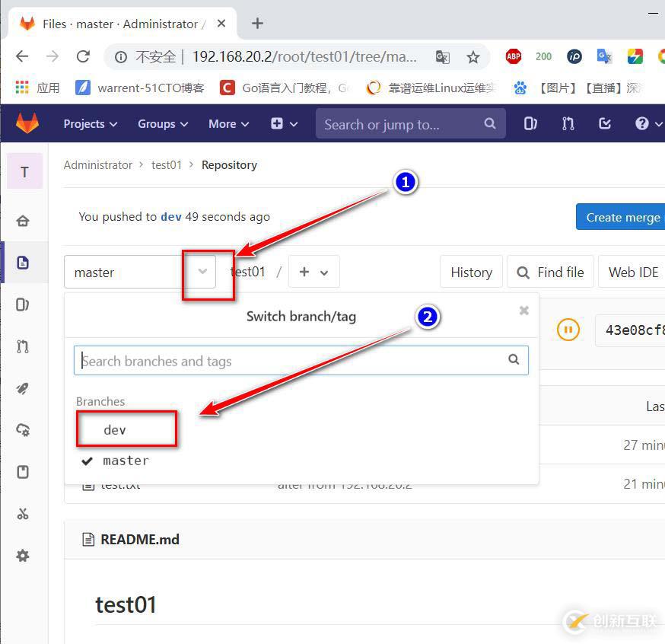Open the add file plus dropdown
This screenshot has width=665, height=644.
click(x=313, y=272)
